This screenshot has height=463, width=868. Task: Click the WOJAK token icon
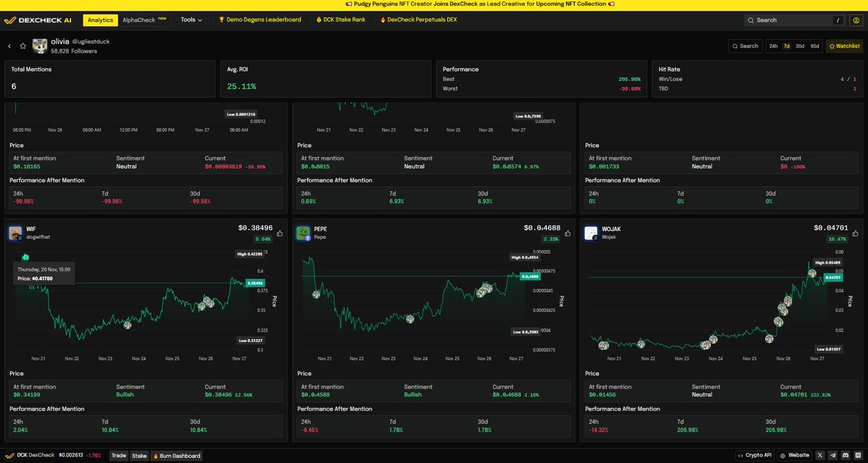[591, 233]
